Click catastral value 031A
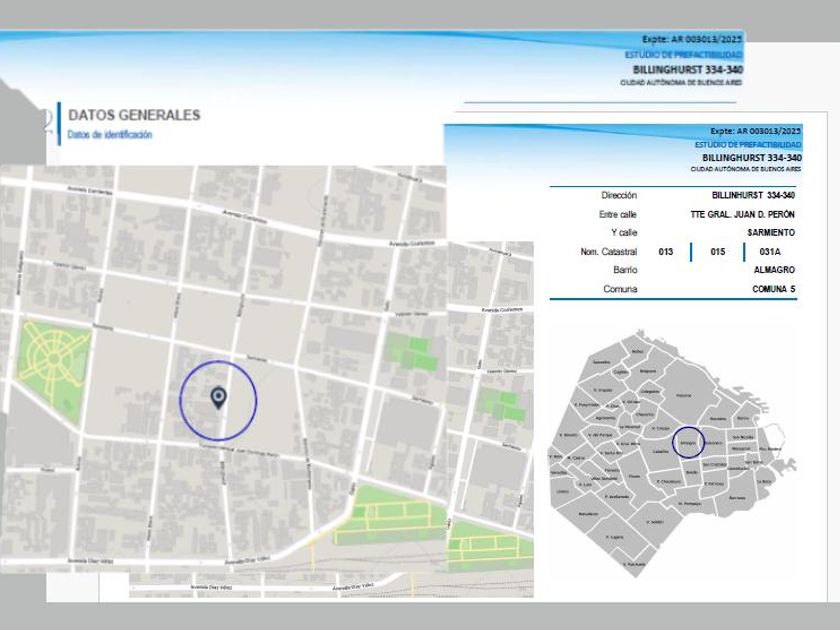This screenshot has height=630, width=840. 770,252
